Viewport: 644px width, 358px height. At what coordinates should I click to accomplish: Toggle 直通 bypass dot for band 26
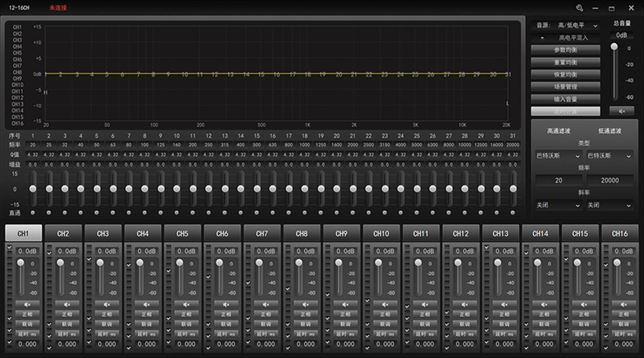pyautogui.click(x=432, y=213)
